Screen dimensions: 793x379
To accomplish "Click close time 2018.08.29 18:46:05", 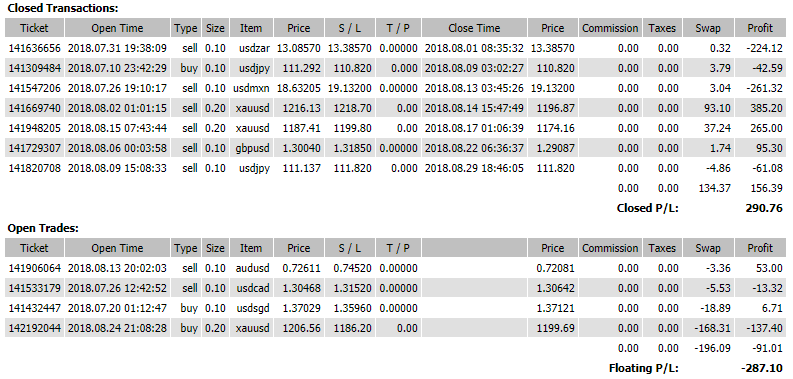I will [x=474, y=168].
